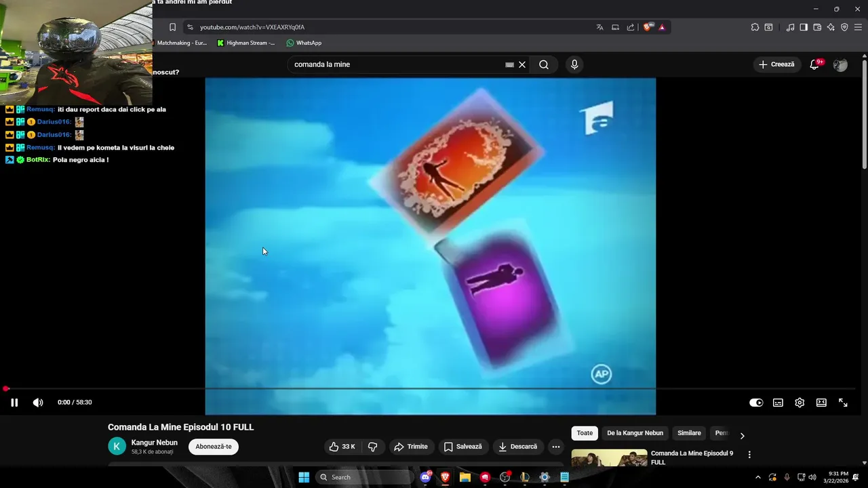Expand hidden system tray icons
This screenshot has height=488, width=868.
pos(758,477)
